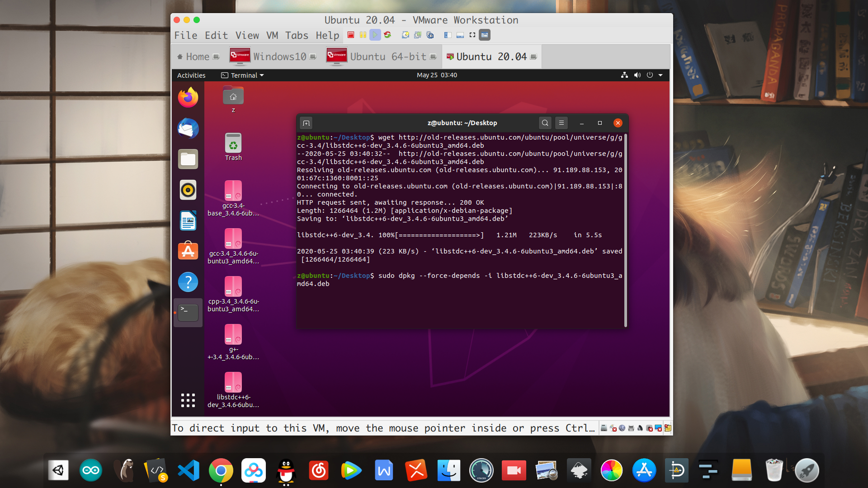The height and width of the screenshot is (488, 868).
Task: Revert the VM to its snapshot
Action: 417,35
